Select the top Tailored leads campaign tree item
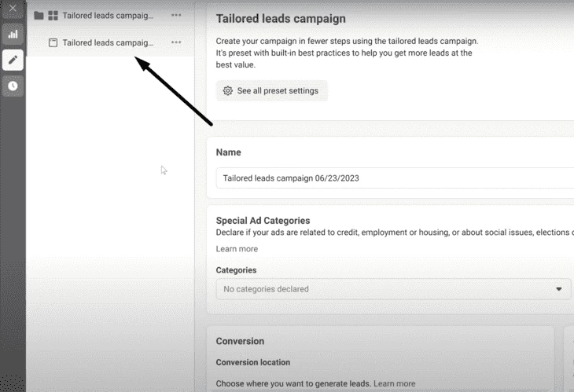 [x=108, y=16]
